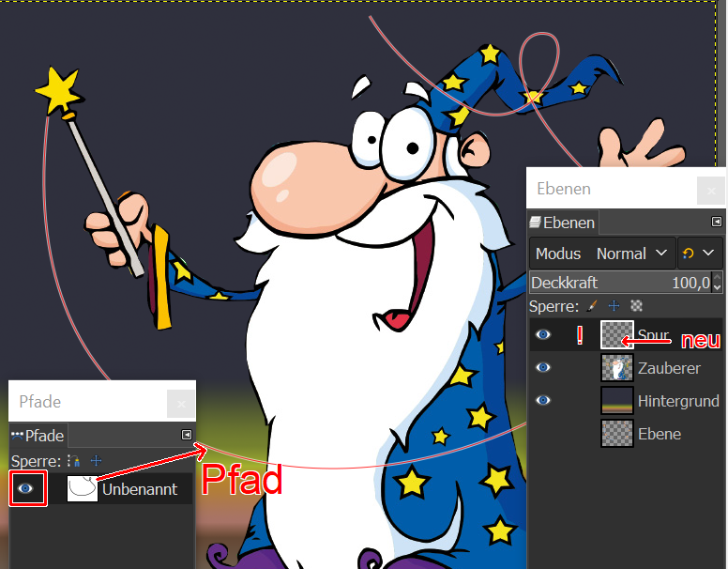Image resolution: width=728 pixels, height=569 pixels.
Task: Lock path position in Pfade panel
Action: 96,461
